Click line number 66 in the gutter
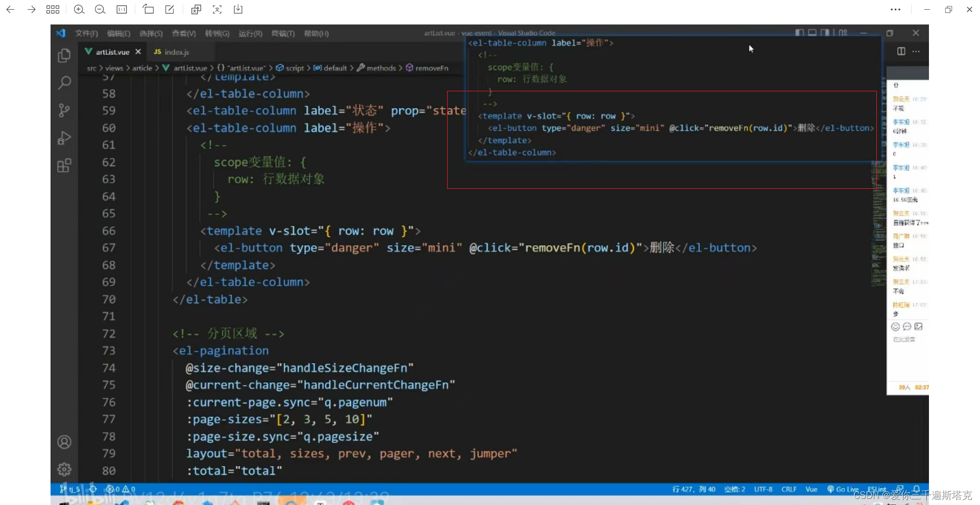Image resolution: width=980 pixels, height=505 pixels. tap(109, 231)
